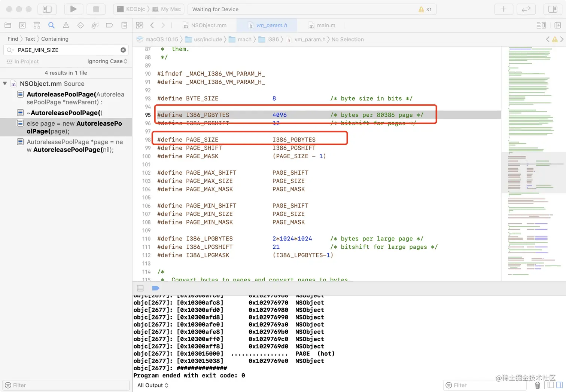Jump to the next issue
The height and width of the screenshot is (392, 566).
click(x=562, y=39)
